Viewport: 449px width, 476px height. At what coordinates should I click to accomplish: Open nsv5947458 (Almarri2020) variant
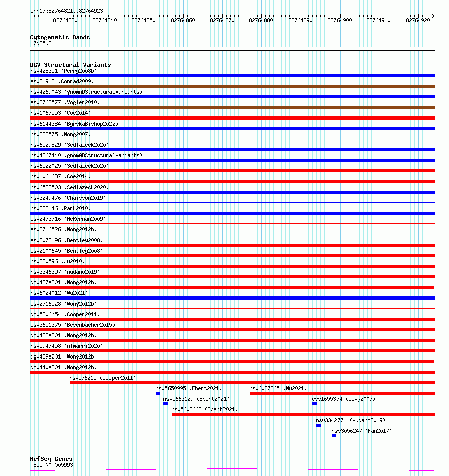click(x=67, y=346)
